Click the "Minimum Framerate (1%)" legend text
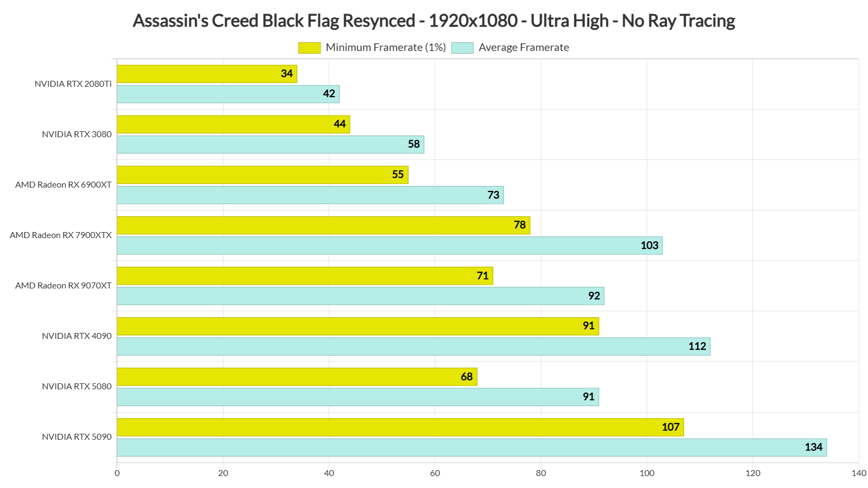This screenshot has height=488, width=868. tap(386, 48)
